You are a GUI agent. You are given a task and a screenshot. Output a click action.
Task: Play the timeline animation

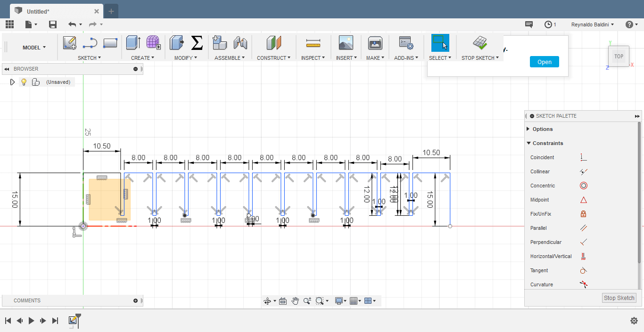(x=31, y=321)
